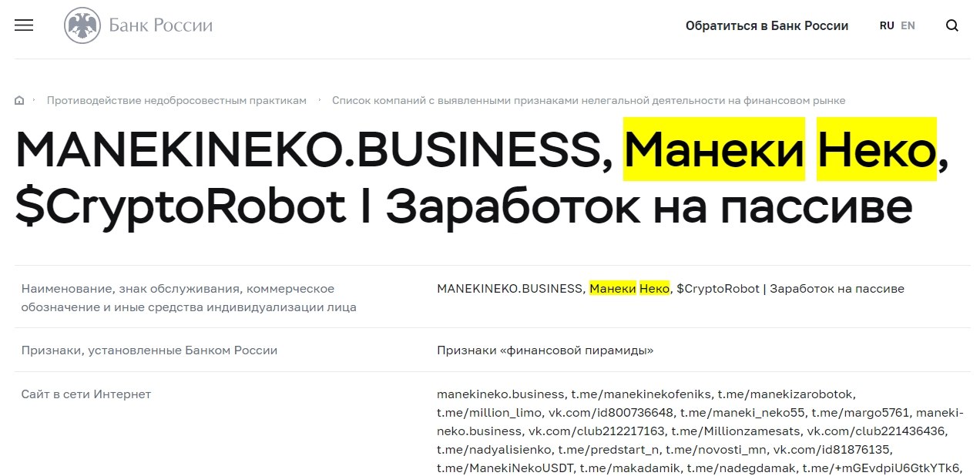Open site search via magnifier icon
Screen dimensions: 980x476
coord(952,25)
